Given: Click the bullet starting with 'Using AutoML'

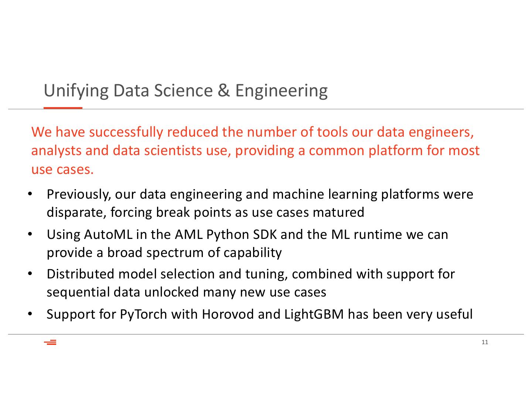Looking at the screenshot, I should click(247, 243).
